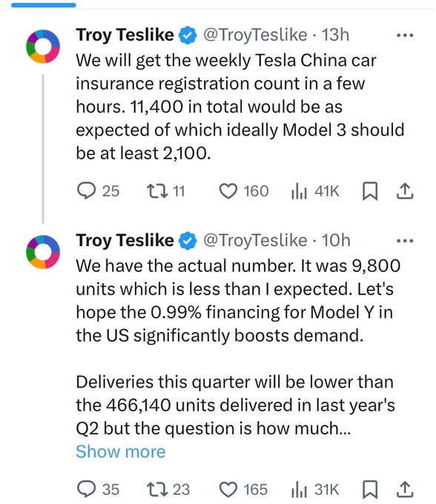Like the tweet with 165 likes
The height and width of the screenshot is (504, 436).
[x=228, y=489]
